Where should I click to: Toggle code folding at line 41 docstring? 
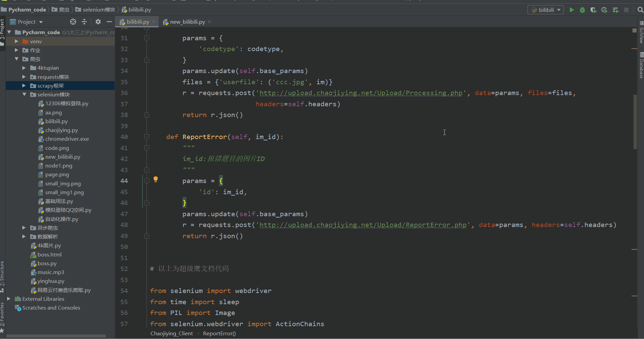[147, 148]
